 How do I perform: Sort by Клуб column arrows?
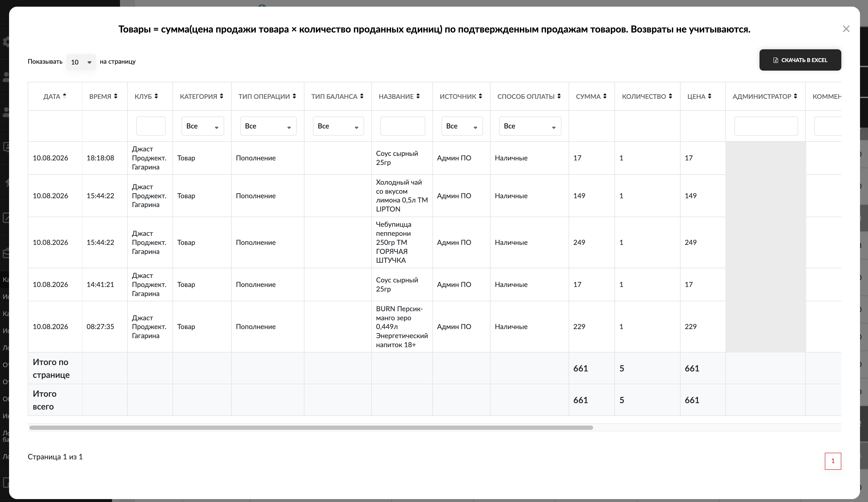coord(156,96)
